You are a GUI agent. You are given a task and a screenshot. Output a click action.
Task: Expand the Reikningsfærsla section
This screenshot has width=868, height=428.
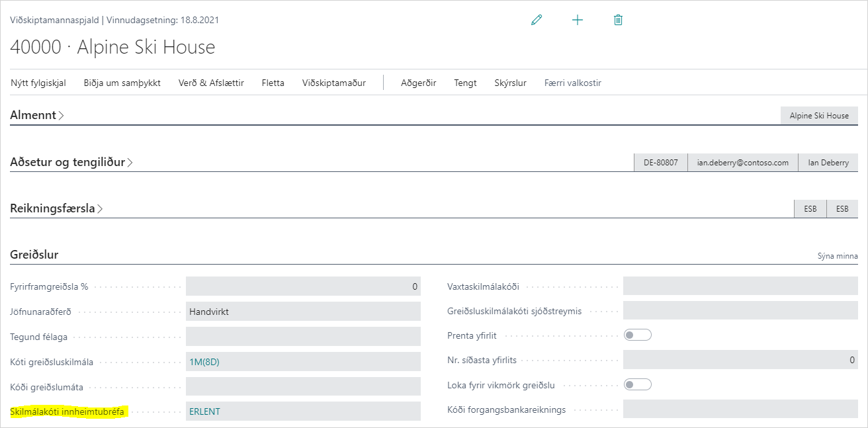point(56,208)
